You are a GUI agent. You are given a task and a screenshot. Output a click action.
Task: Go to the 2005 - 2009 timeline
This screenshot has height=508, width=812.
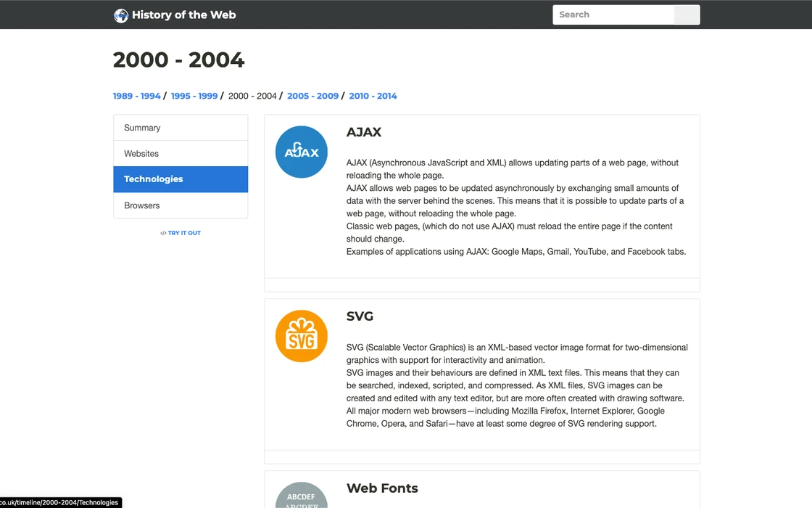point(312,96)
